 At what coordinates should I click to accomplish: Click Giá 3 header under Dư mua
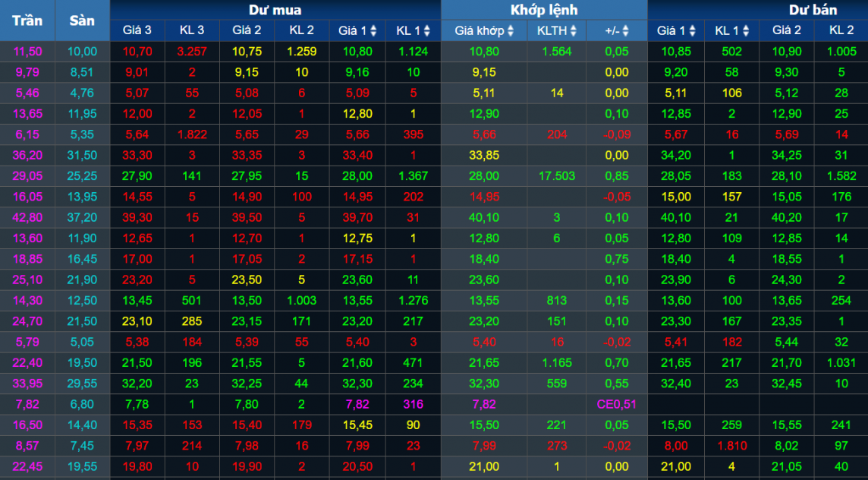(137, 31)
